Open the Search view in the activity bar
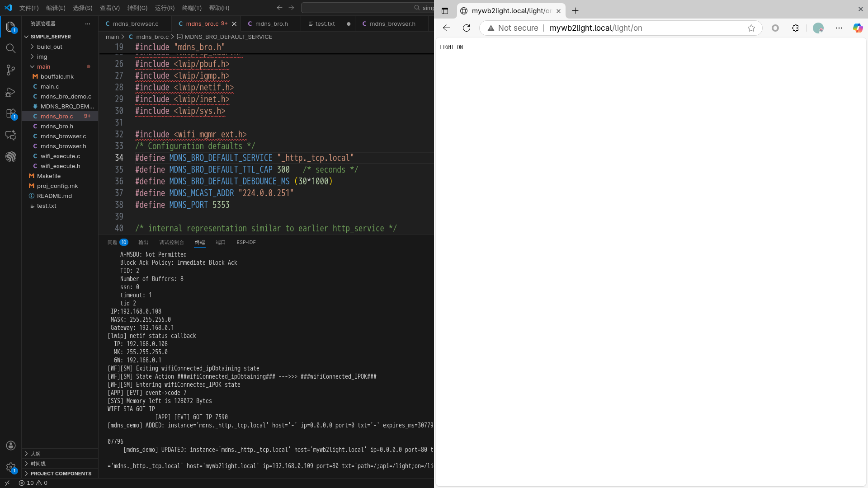Viewport: 868px width, 488px height. 11,48
